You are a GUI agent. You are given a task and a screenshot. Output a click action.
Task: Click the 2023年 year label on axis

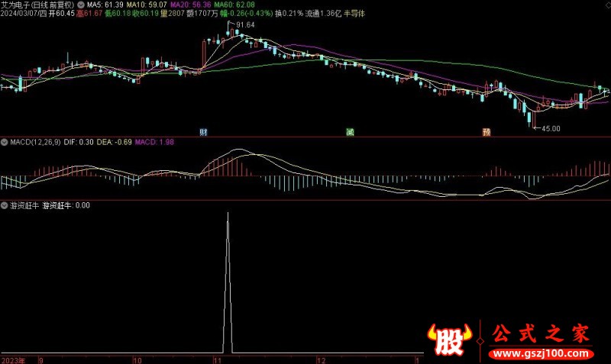point(13,359)
